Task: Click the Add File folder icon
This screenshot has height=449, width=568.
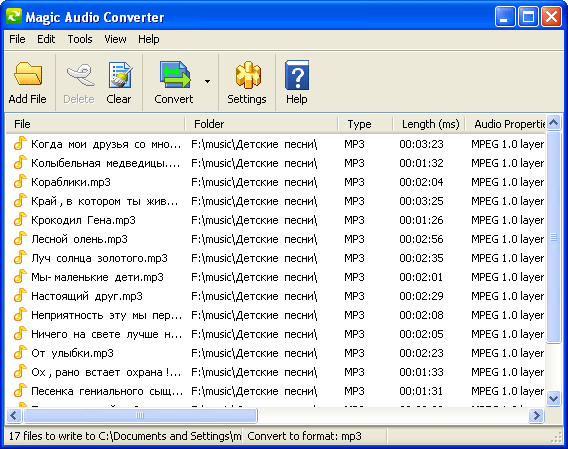Action: coord(28,74)
